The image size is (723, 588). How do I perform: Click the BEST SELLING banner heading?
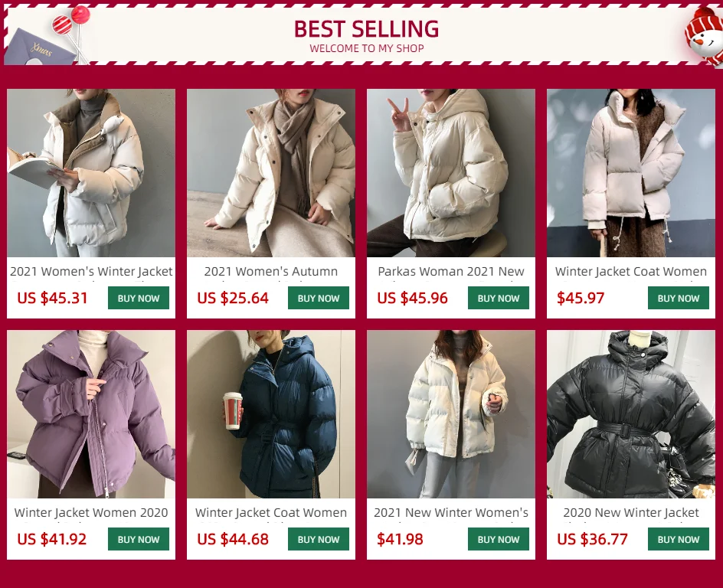pyautogui.click(x=367, y=29)
